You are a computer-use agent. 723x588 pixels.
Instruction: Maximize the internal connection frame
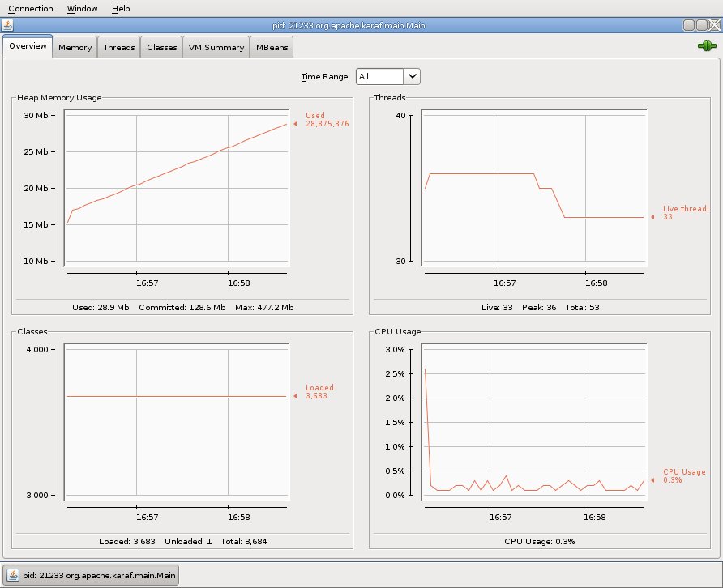pyautogui.click(x=701, y=25)
